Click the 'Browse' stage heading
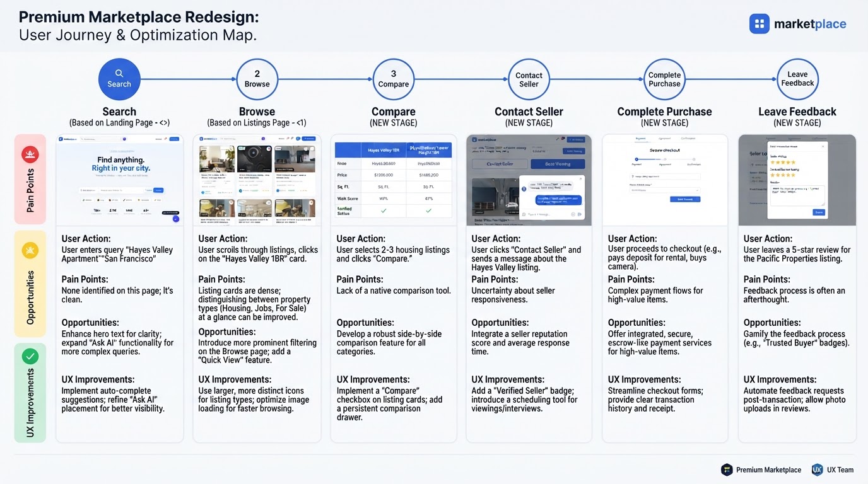Screen dimensions: 868x484 (x=257, y=112)
